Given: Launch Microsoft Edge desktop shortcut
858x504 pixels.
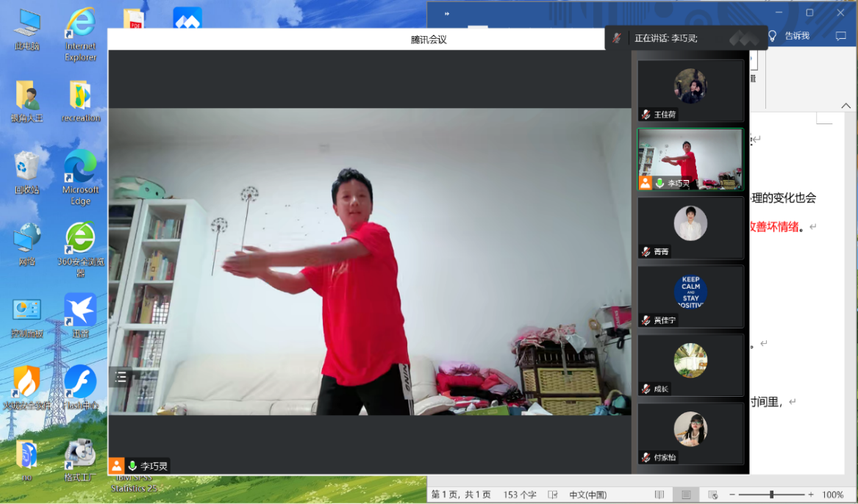Looking at the screenshot, I should tap(80, 178).
